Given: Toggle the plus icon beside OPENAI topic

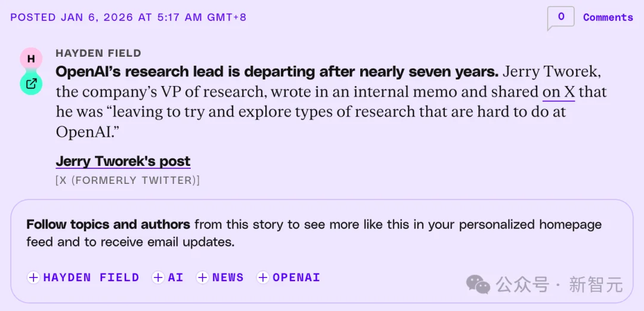Looking at the screenshot, I should coord(263,278).
